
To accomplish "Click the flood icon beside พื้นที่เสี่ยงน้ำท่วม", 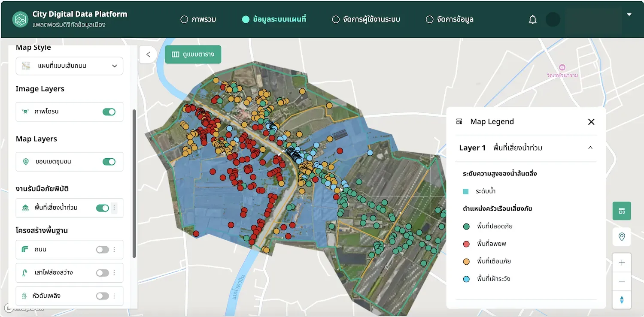I will (25, 208).
